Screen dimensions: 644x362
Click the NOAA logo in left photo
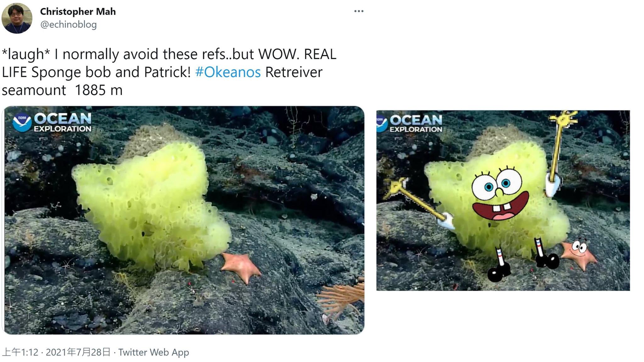tap(22, 122)
